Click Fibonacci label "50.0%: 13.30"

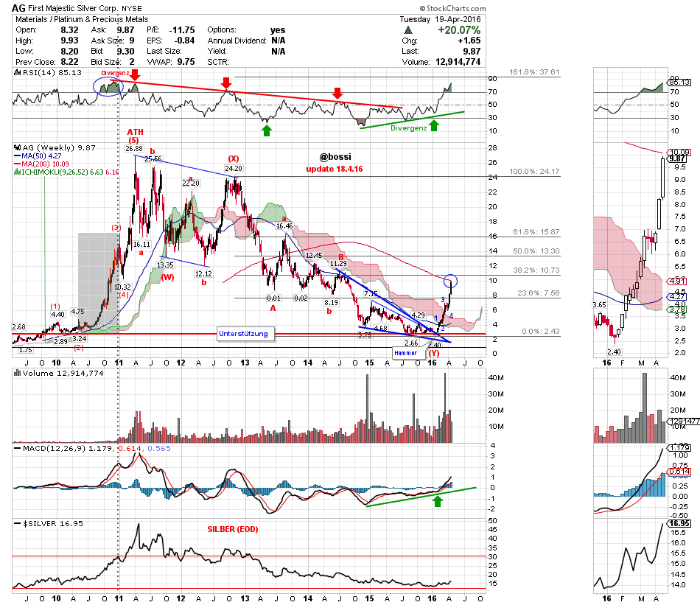point(536,251)
